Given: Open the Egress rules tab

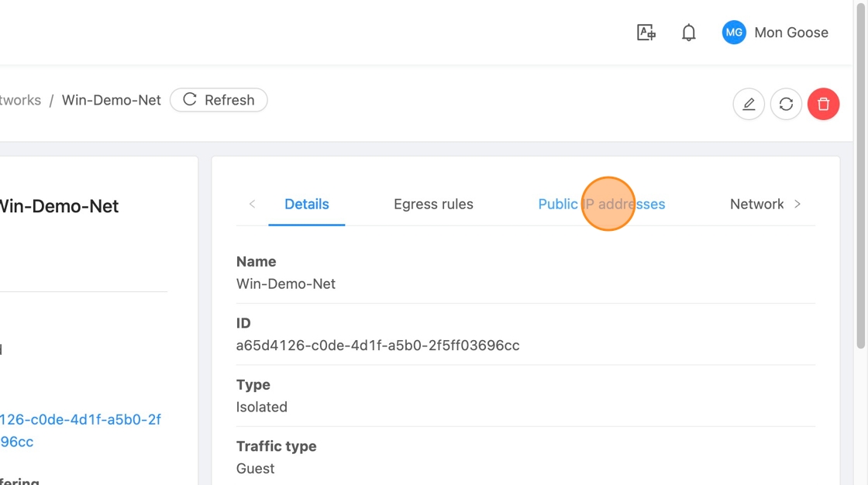Looking at the screenshot, I should tap(433, 205).
